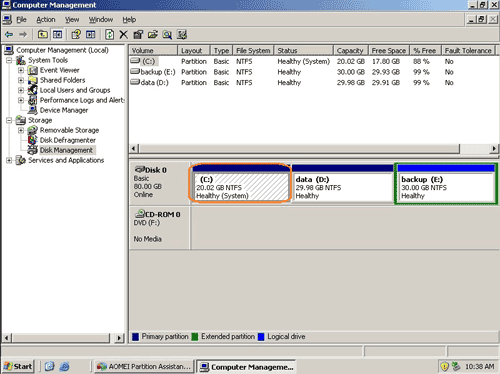Image resolution: width=500 pixels, height=374 pixels.
Task: Open the Windows Start menu
Action: coord(18,366)
